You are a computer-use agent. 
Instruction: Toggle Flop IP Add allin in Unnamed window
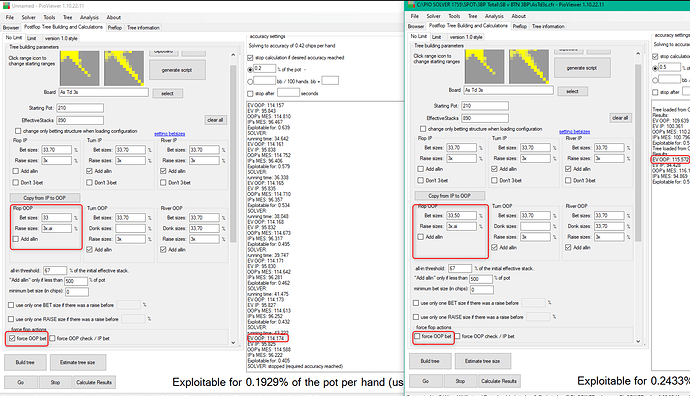tap(16, 171)
